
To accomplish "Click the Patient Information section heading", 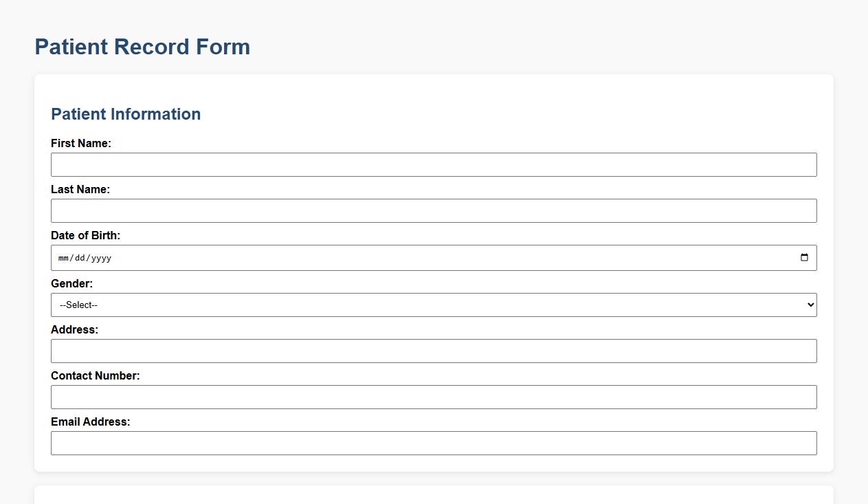I will 126,114.
